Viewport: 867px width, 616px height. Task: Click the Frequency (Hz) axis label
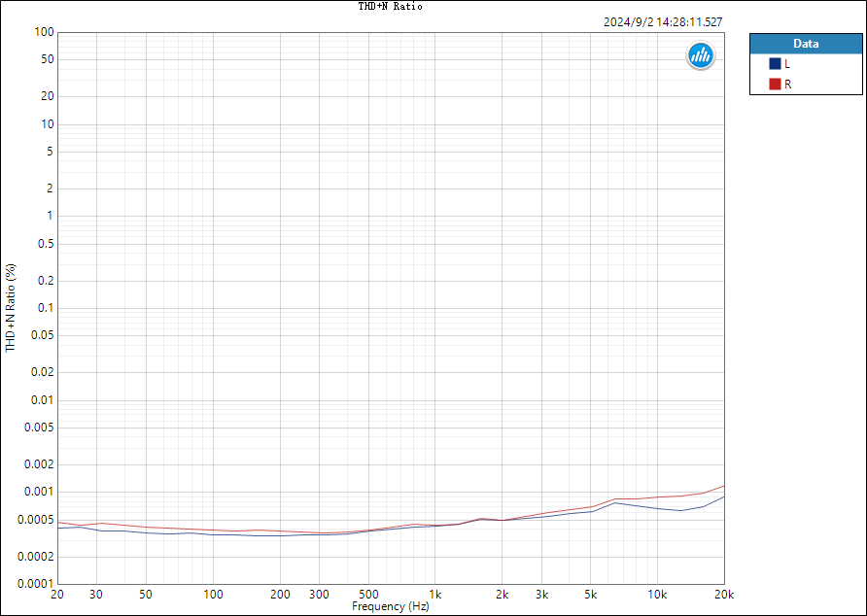pos(391,606)
